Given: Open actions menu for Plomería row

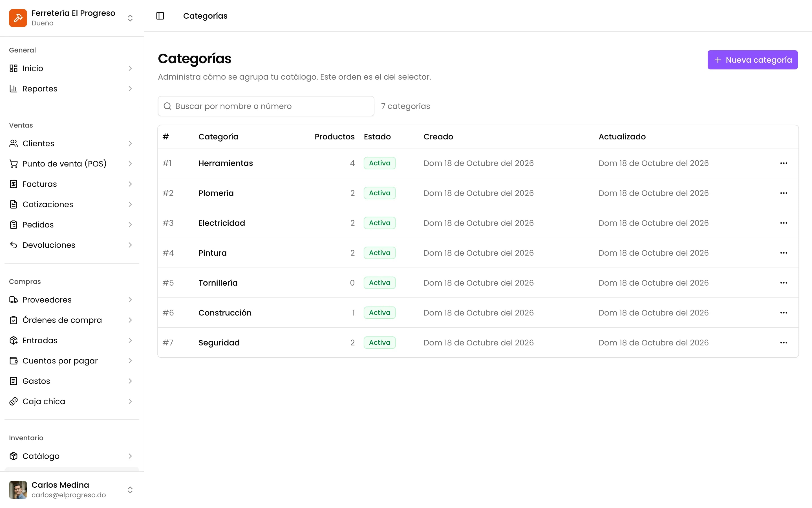Looking at the screenshot, I should (x=784, y=193).
